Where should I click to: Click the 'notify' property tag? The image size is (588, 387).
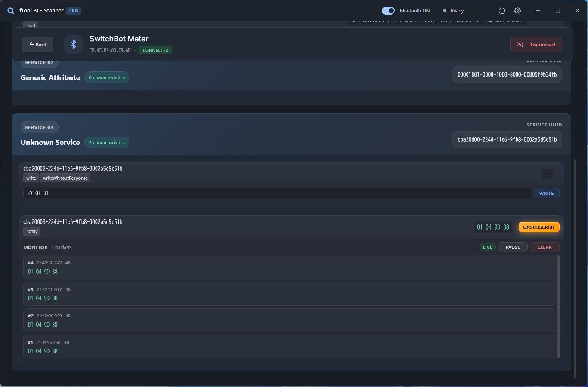pyautogui.click(x=32, y=231)
